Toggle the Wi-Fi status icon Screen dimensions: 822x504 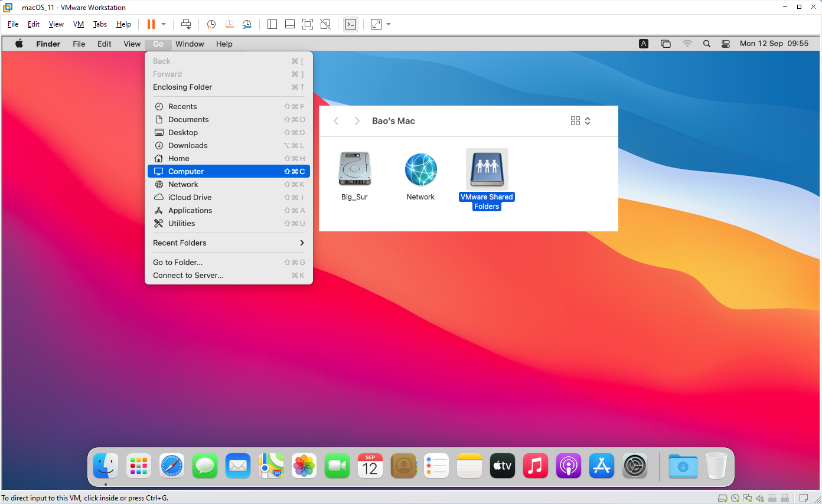pos(687,44)
